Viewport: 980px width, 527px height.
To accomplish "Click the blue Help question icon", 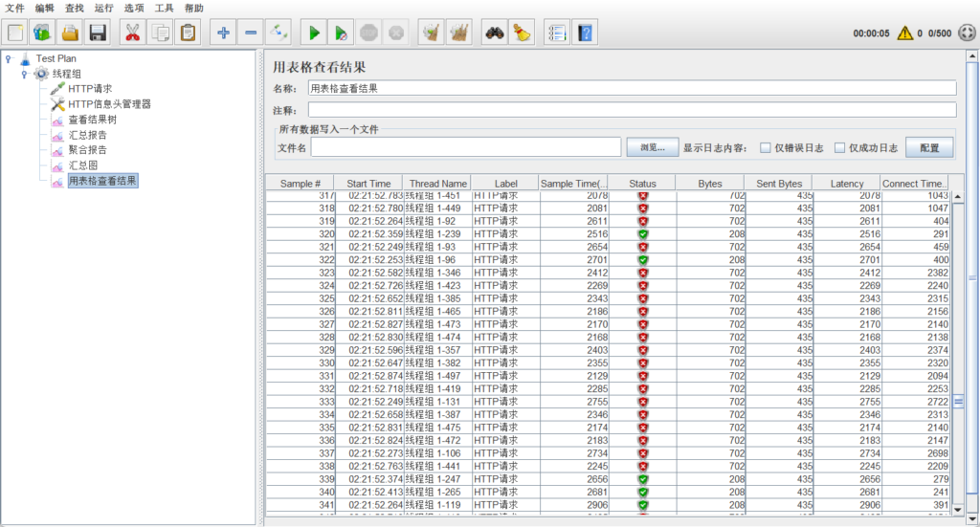I will pos(585,33).
